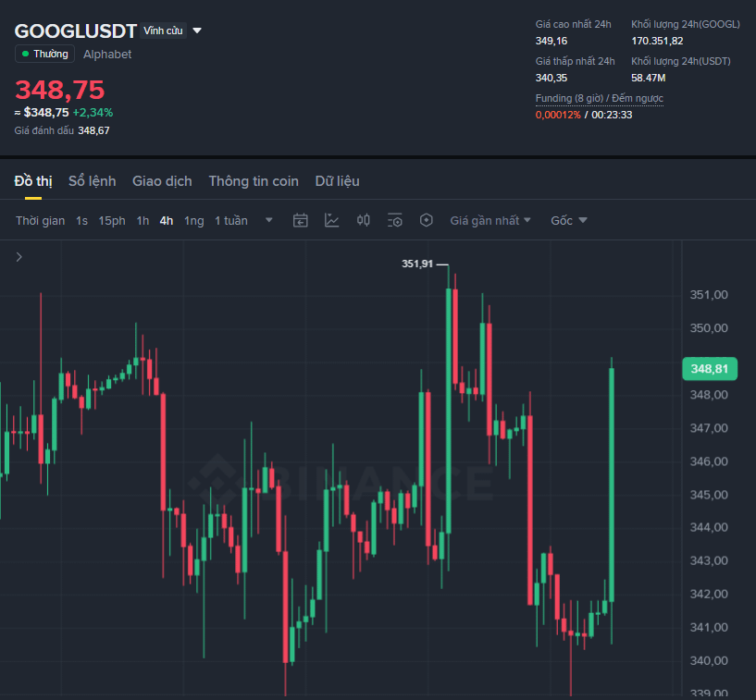This screenshot has height=700, width=756.
Task: Click the candlestick chart type icon
Action: click(x=363, y=221)
